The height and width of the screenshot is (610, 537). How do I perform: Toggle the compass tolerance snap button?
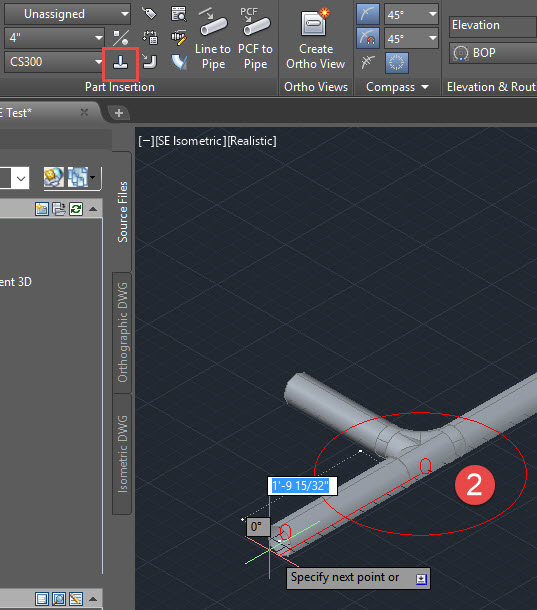[x=368, y=38]
